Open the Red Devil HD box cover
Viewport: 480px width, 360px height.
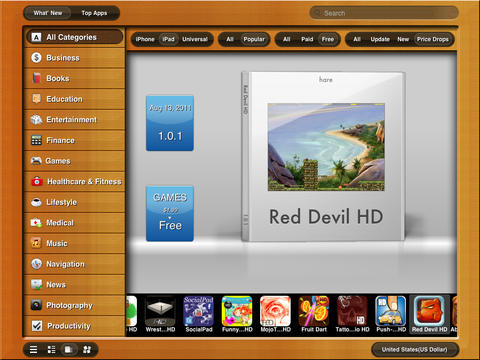coord(323,156)
